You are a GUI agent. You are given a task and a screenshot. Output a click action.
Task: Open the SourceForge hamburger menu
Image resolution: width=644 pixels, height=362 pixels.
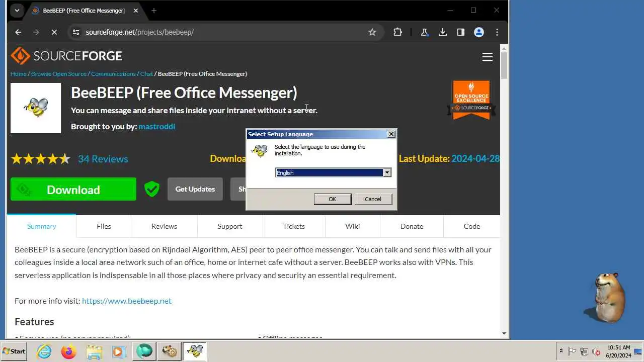488,57
